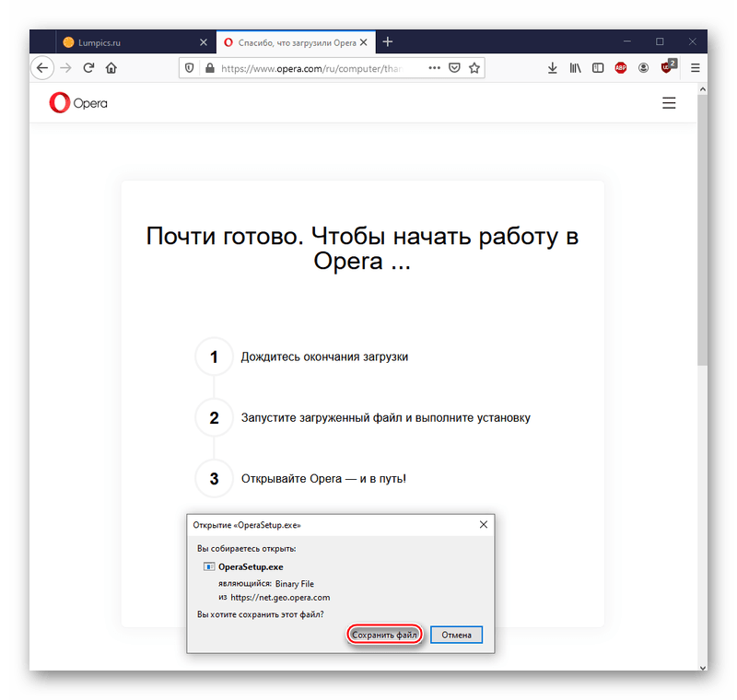Viewport: 737px width, 700px height.
Task: Open the uBlock Origin extension
Action: (669, 66)
